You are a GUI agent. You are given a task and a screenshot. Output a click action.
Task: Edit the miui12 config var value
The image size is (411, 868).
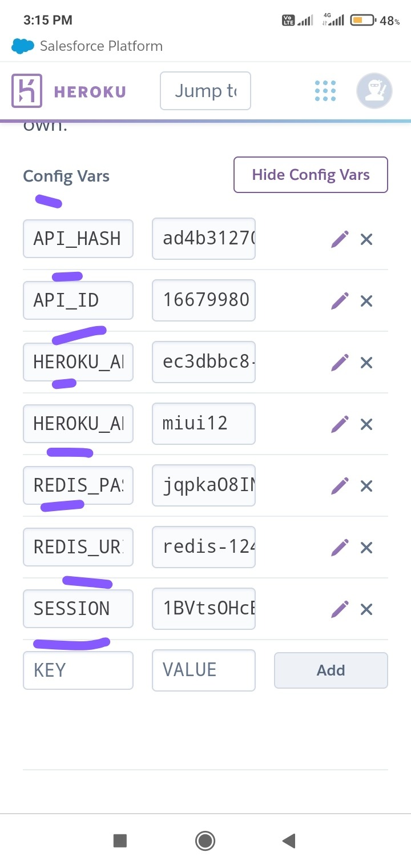click(340, 424)
